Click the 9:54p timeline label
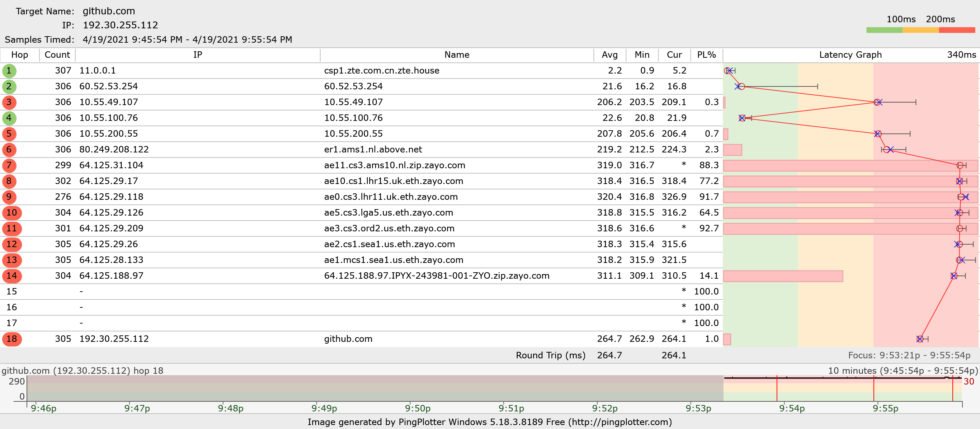The image size is (980, 429). pos(792,408)
